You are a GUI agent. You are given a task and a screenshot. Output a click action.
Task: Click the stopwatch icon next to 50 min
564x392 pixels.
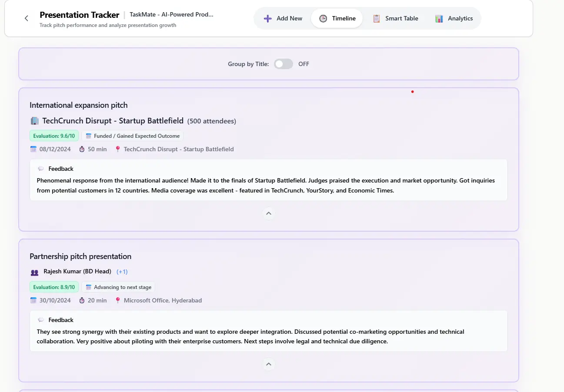82,149
